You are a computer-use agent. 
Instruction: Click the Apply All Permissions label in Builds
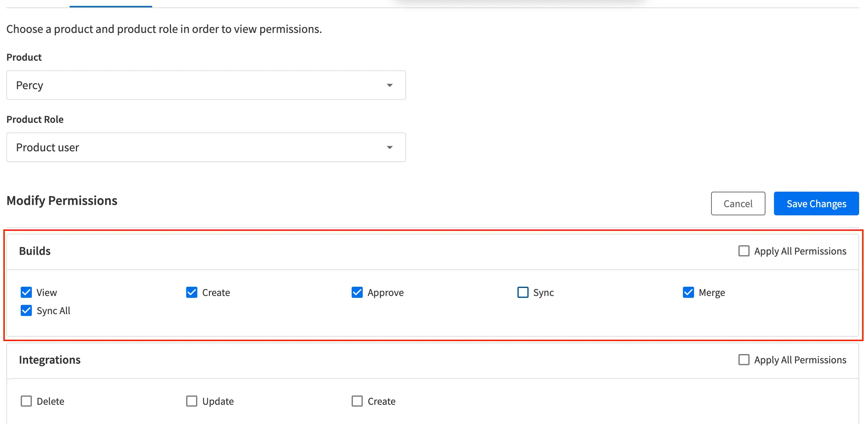coord(800,251)
